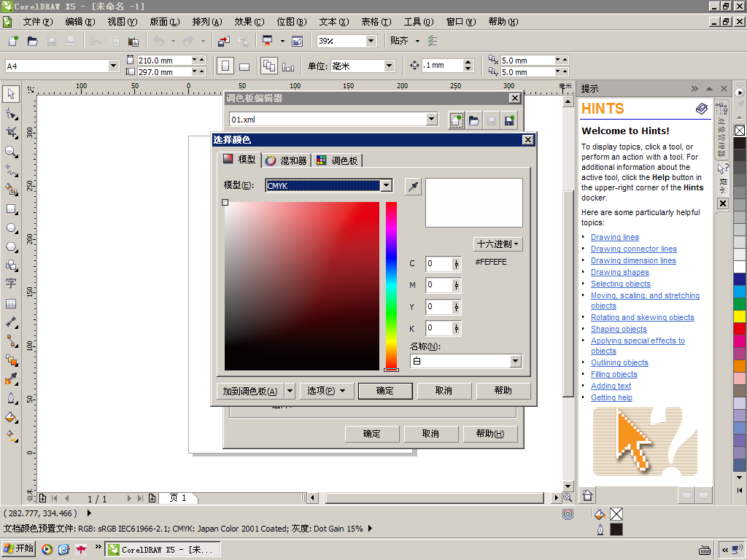The width and height of the screenshot is (747, 560).
Task: Select landscape page orientation
Action: pyautogui.click(x=244, y=66)
